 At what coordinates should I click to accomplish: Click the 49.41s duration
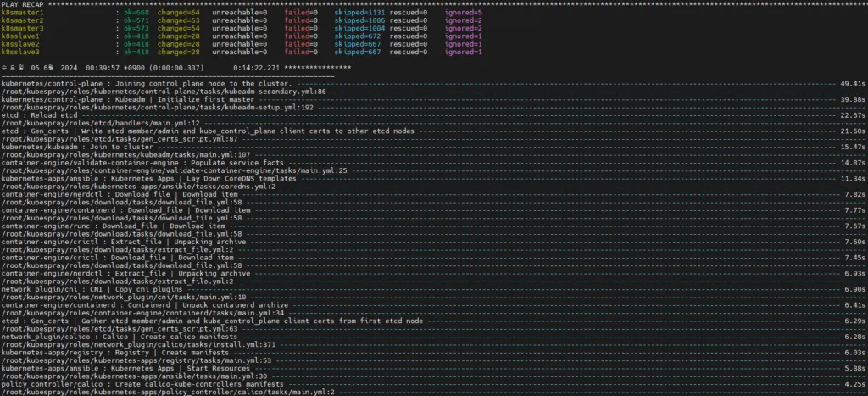click(x=854, y=84)
